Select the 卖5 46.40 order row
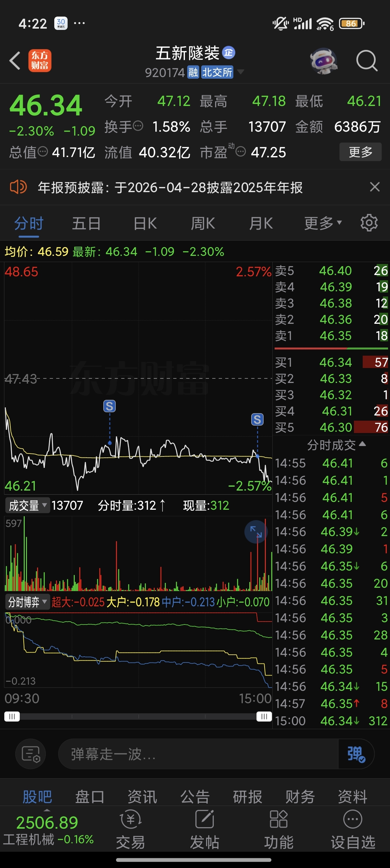The height and width of the screenshot is (868, 390). pyautogui.click(x=331, y=270)
